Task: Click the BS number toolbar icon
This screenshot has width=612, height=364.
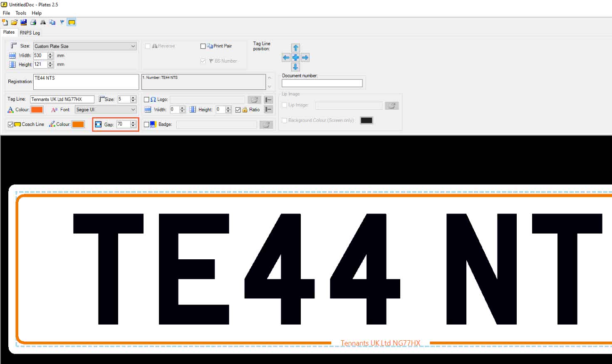Action: 62,22
